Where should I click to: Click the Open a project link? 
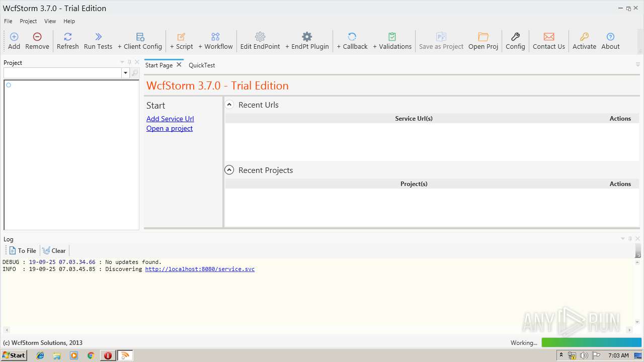170,128
